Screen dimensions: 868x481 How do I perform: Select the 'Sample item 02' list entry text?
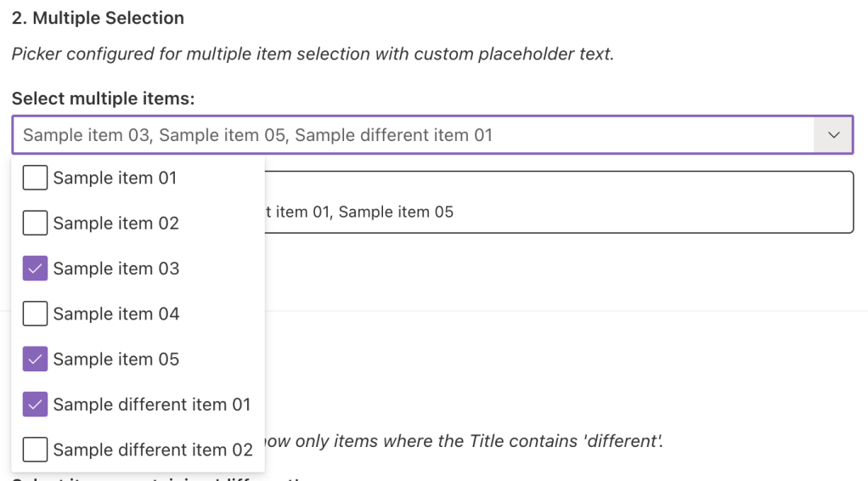116,224
